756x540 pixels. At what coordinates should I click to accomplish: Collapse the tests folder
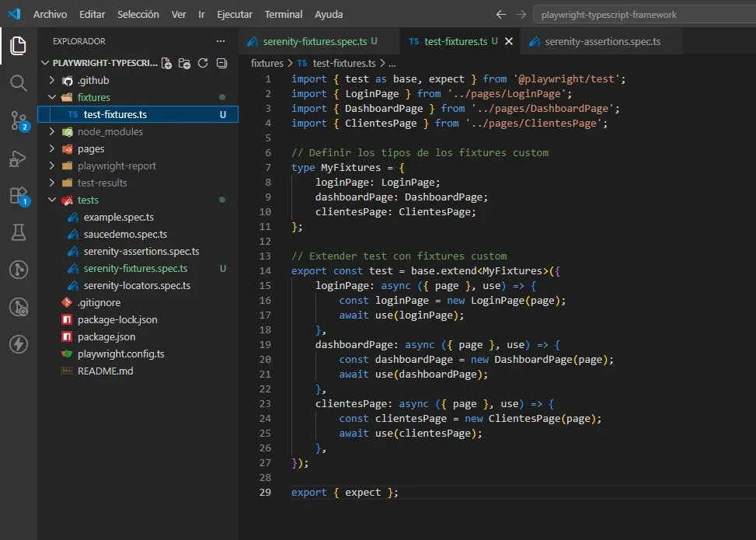click(51, 200)
